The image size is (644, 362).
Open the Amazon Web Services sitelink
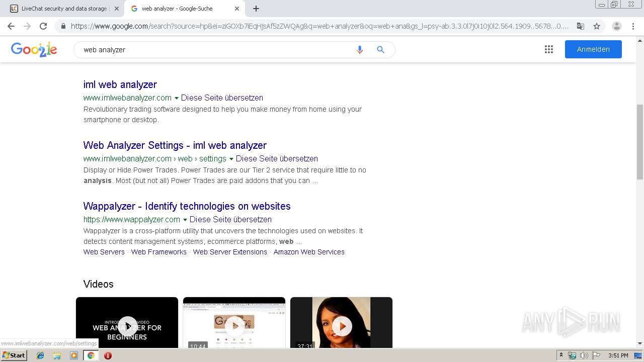click(x=309, y=252)
